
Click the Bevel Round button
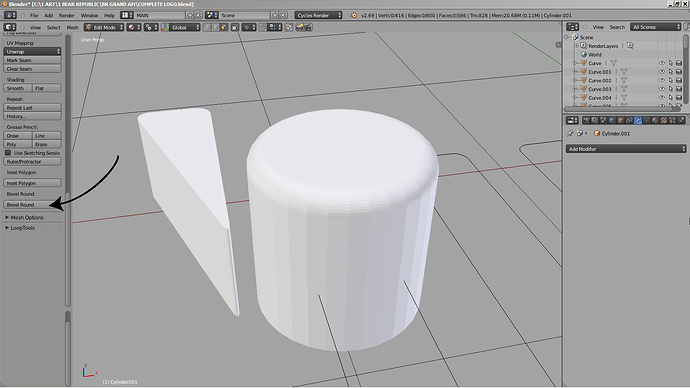(32, 205)
